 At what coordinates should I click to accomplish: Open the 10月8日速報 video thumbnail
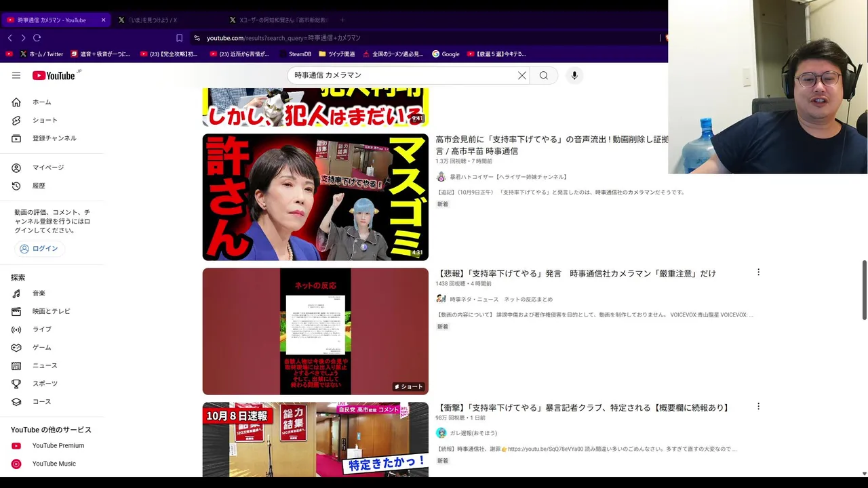(x=315, y=439)
